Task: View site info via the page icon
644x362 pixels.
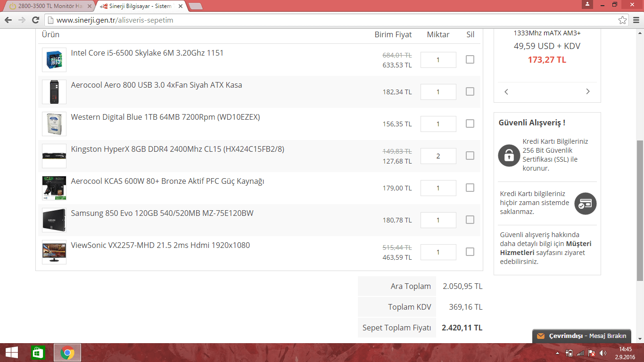Action: pyautogui.click(x=50, y=20)
